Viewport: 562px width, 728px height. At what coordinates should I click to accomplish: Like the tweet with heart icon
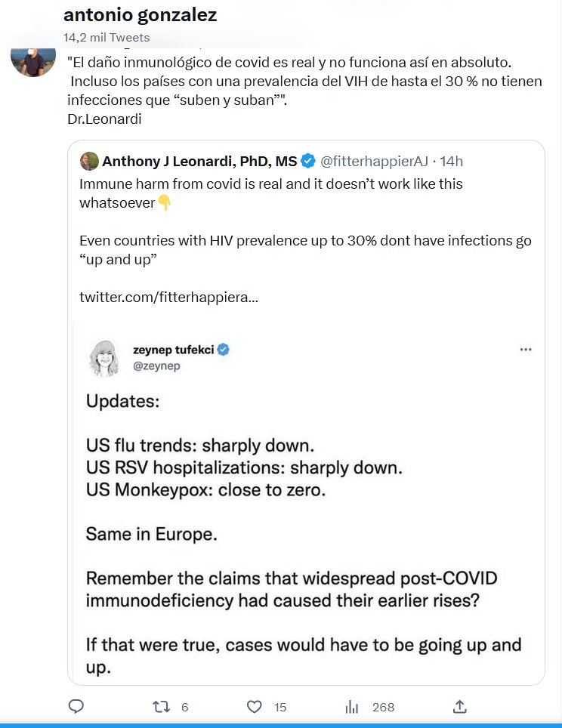pyautogui.click(x=255, y=707)
